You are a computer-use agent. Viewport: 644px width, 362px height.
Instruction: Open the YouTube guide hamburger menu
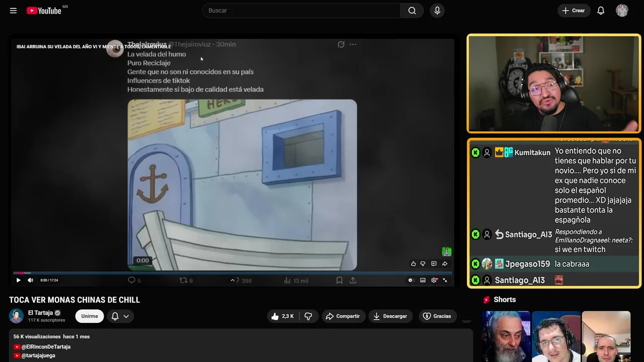[x=13, y=11]
